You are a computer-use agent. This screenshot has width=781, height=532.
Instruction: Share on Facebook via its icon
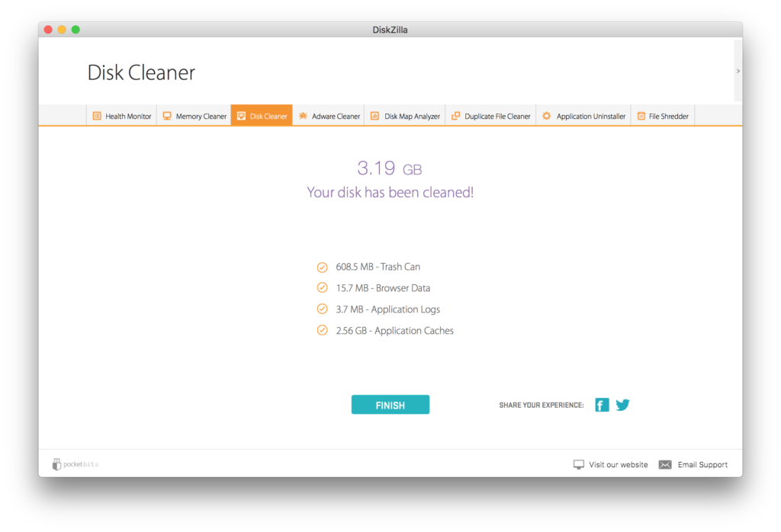(602, 405)
